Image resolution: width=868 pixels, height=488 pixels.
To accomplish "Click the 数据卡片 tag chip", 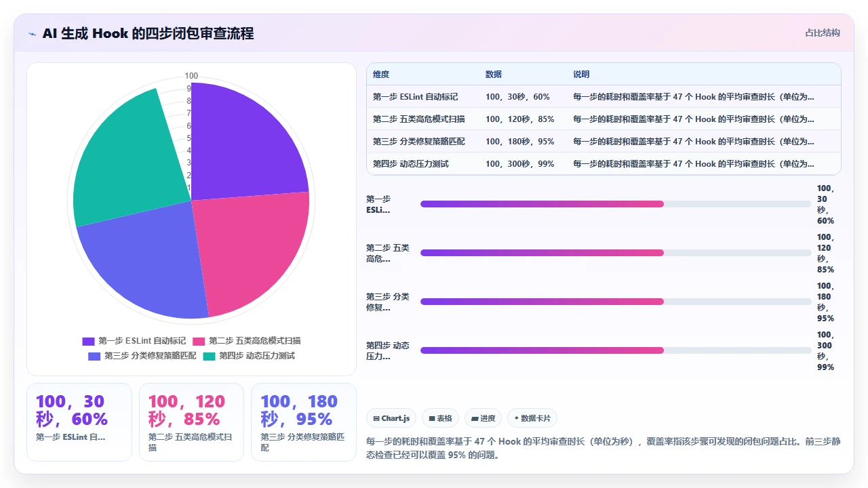I will click(532, 418).
